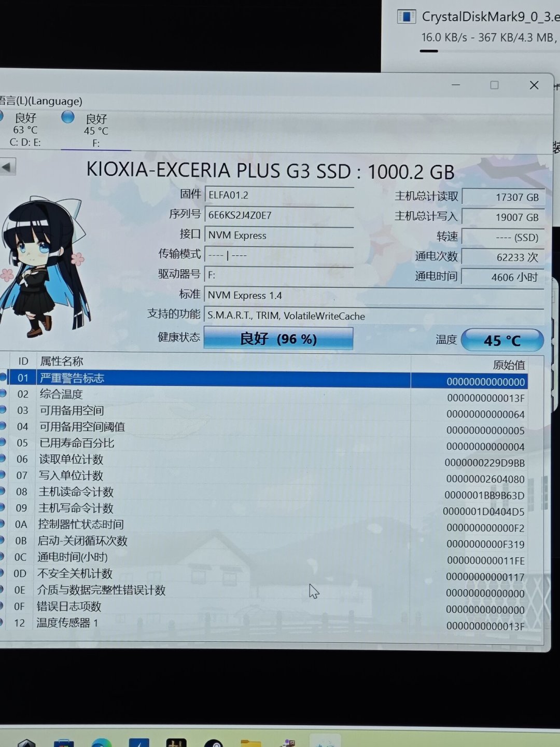This screenshot has height=747, width=560.
Task: Click raw value 00000002604080
Action: (x=485, y=479)
